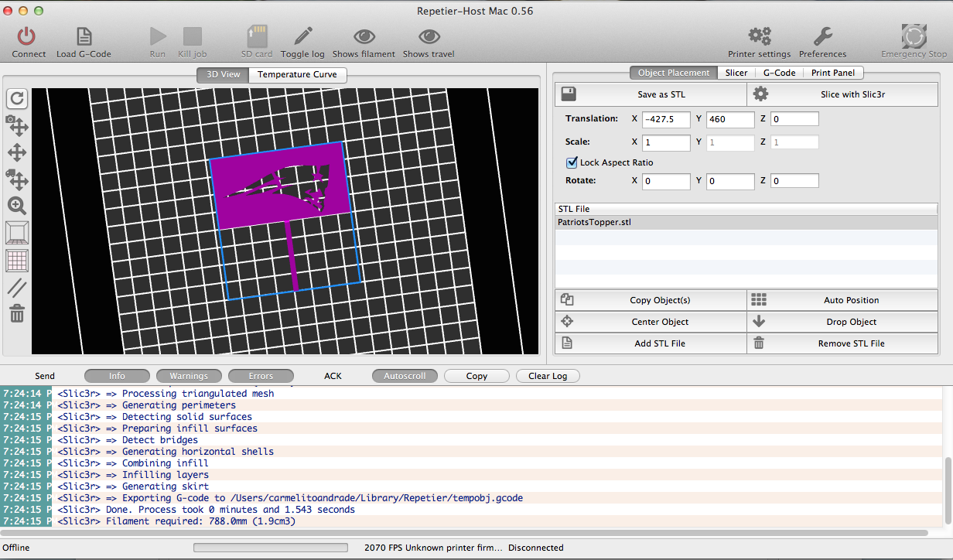Click the Clear Log button
The height and width of the screenshot is (560, 953).
(x=548, y=376)
